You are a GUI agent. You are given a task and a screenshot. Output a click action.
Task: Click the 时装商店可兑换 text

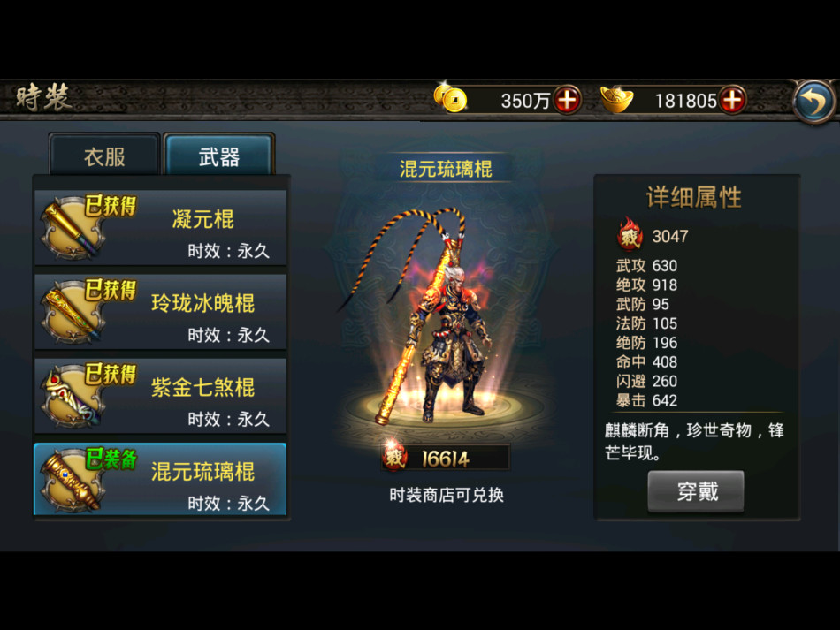coord(447,495)
